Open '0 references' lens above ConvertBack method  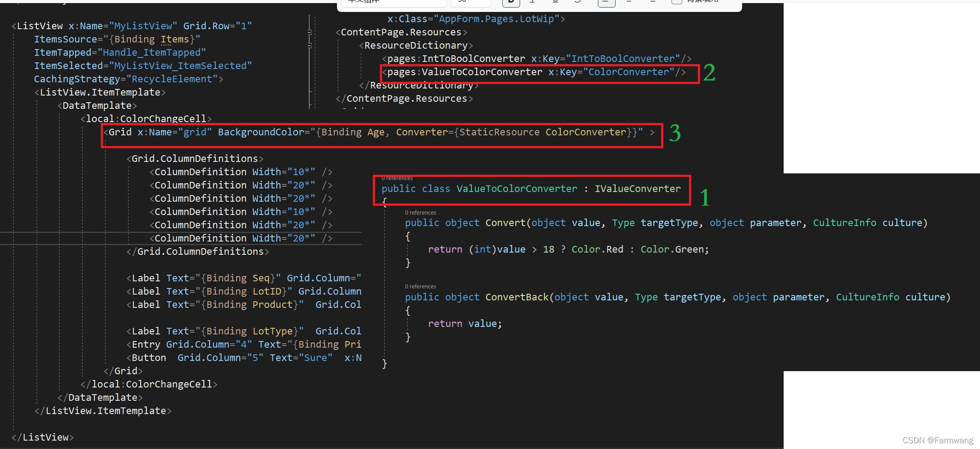point(421,287)
